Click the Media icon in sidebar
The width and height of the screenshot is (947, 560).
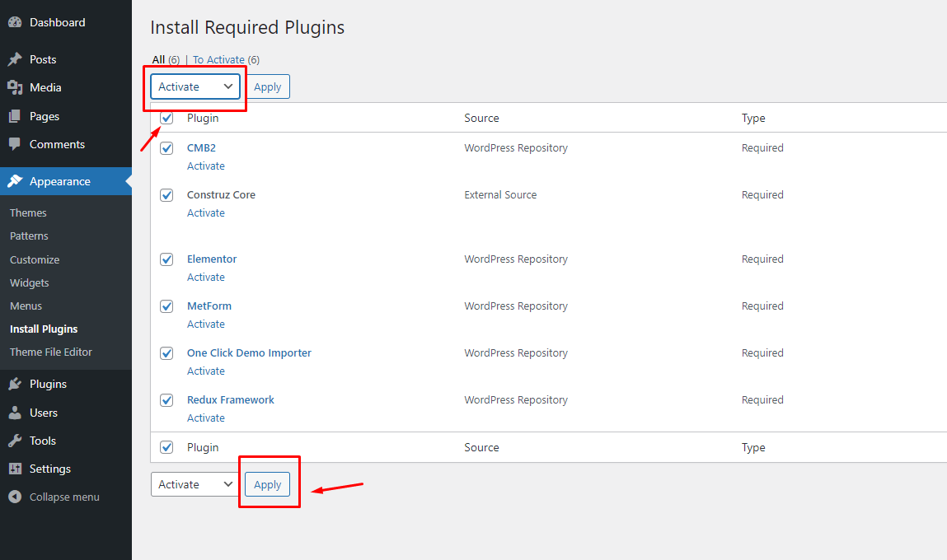(15, 87)
